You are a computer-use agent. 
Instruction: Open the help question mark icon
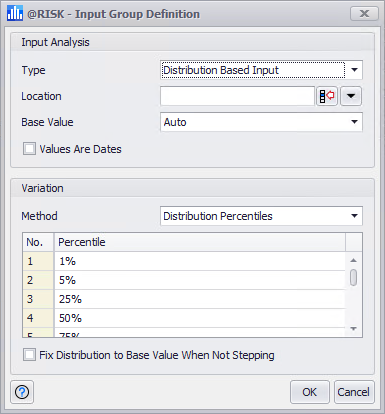coord(22,392)
